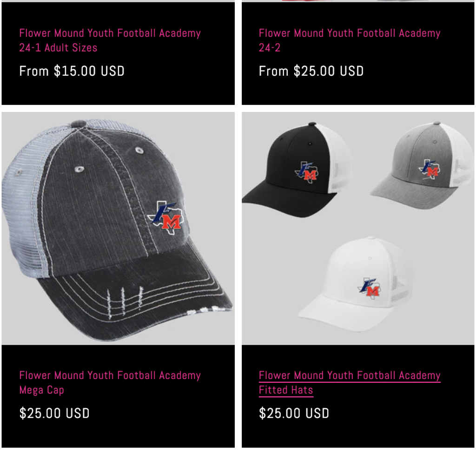Click the heather gray fitted hat image

pyautogui.click(x=422, y=165)
